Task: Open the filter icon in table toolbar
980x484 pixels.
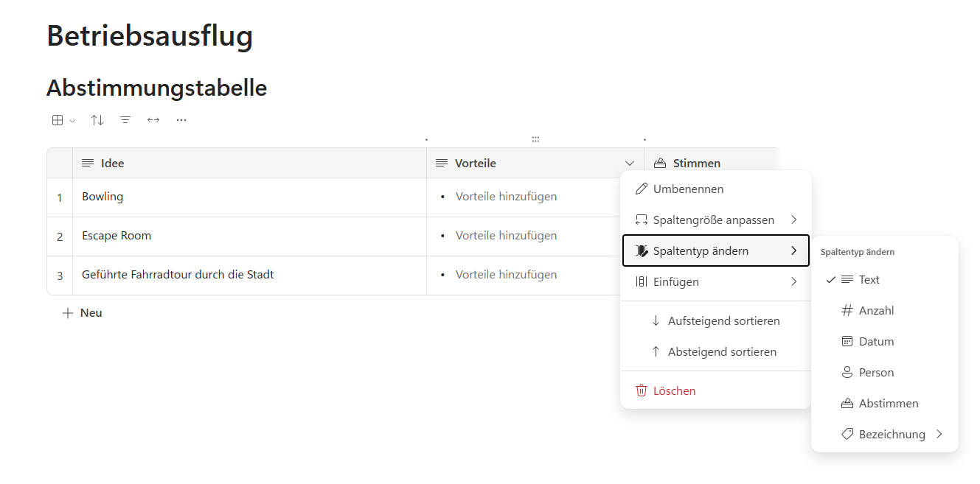Action: 125,120
